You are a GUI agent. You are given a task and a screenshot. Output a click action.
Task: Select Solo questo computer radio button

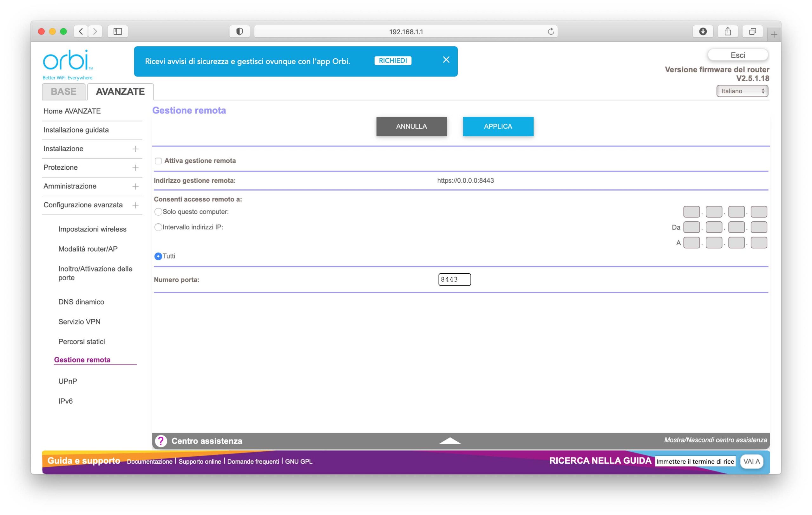click(158, 212)
